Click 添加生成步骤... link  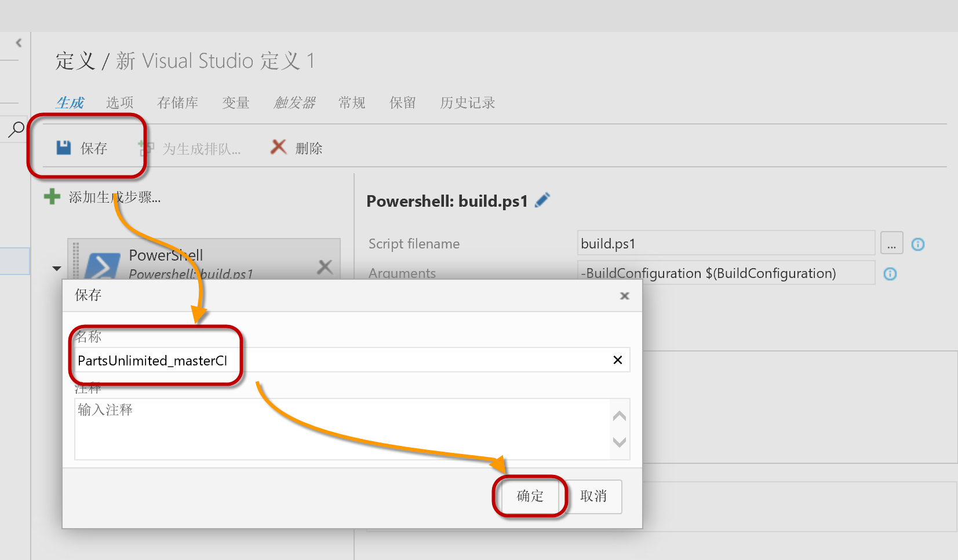[115, 197]
